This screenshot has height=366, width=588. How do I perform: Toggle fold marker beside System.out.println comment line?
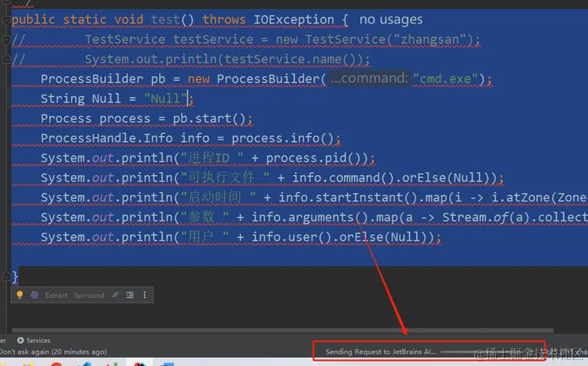point(5,59)
